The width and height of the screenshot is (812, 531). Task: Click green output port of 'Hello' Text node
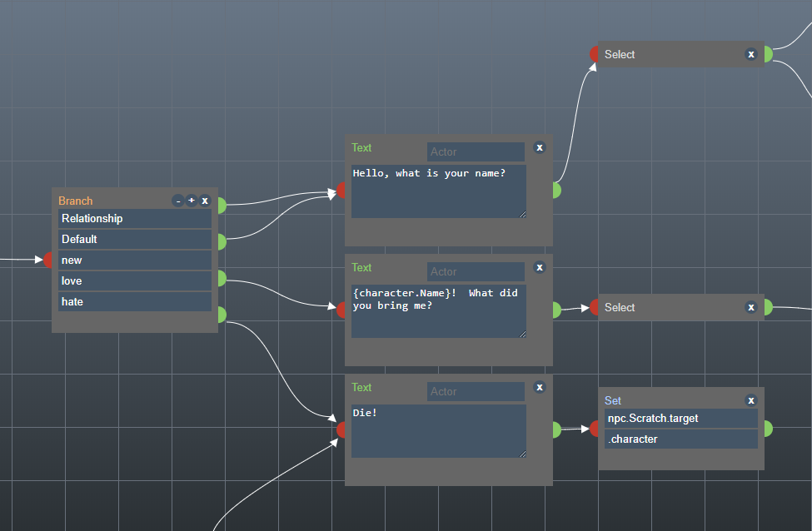click(x=556, y=190)
